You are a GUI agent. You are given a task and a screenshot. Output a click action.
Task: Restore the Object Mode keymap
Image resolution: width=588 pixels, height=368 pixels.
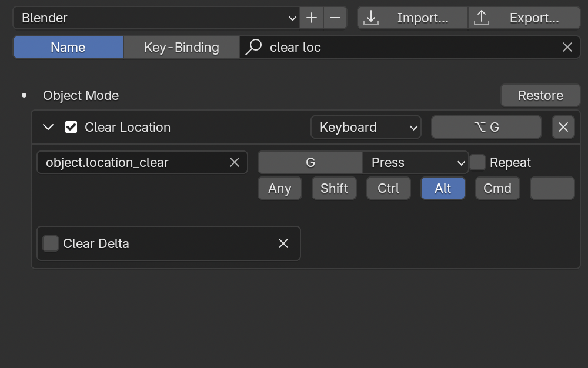(x=540, y=96)
